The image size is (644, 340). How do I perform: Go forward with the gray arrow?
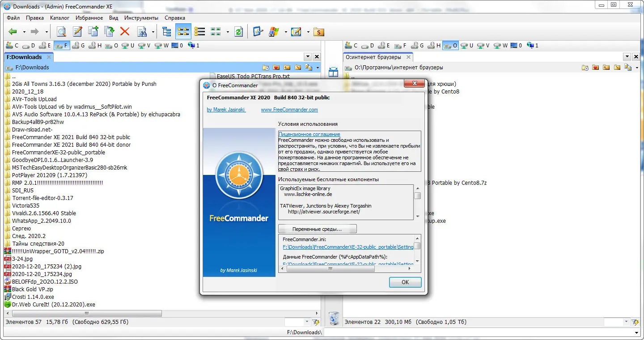pyautogui.click(x=35, y=32)
